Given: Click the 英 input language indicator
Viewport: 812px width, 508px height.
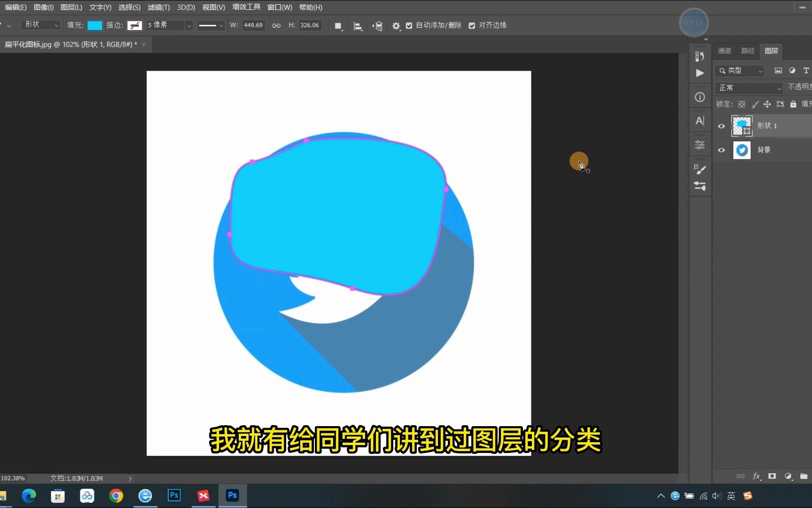Looking at the screenshot, I should pos(731,496).
